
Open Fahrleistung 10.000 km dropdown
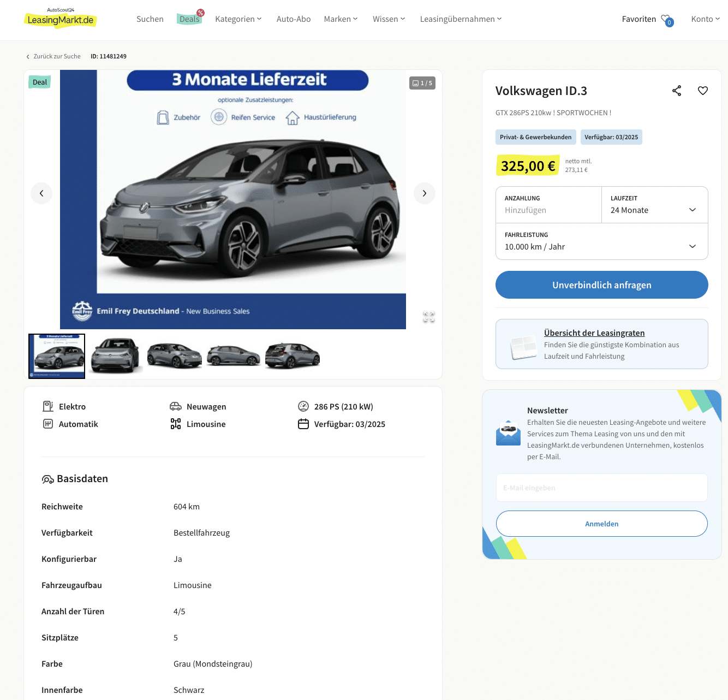[x=602, y=241]
